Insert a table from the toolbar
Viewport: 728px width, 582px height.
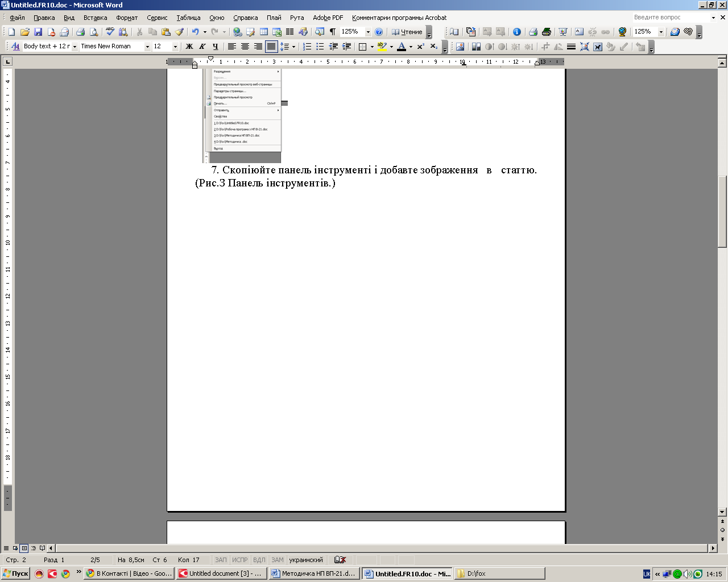click(264, 32)
